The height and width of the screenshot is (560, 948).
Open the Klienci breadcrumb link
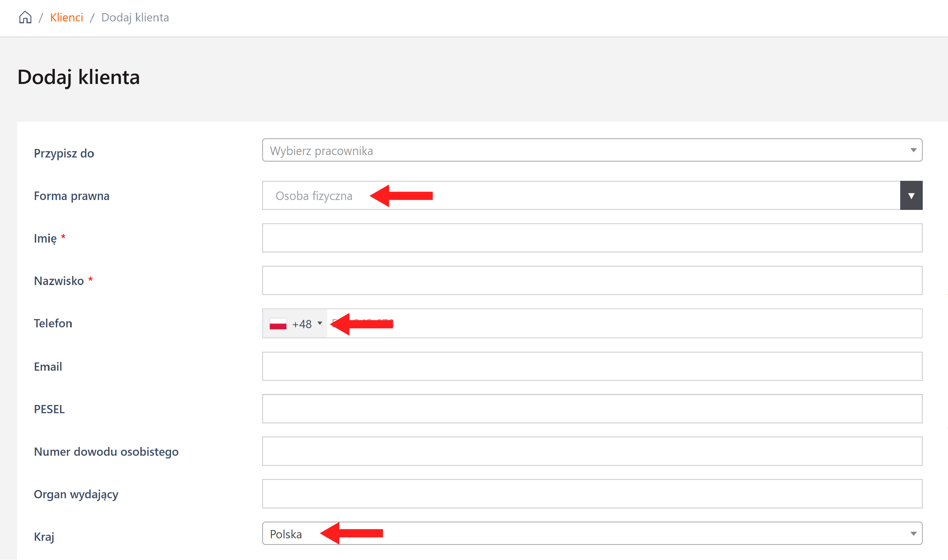[x=66, y=17]
